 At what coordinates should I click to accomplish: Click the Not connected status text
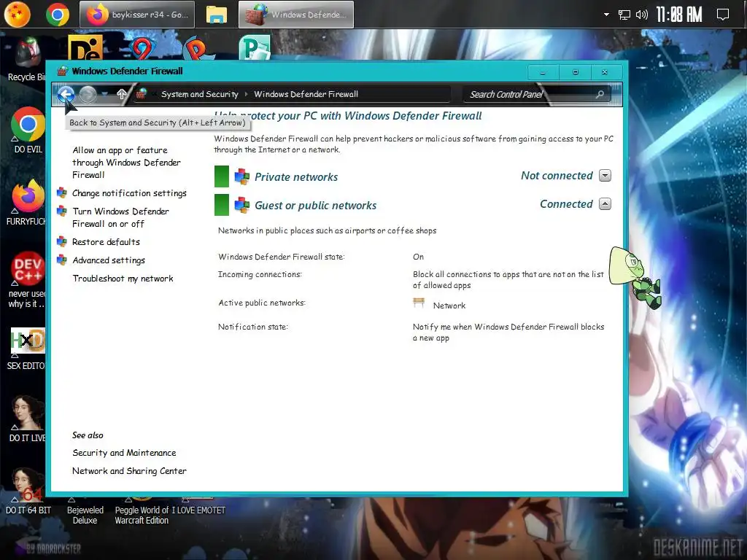[557, 176]
